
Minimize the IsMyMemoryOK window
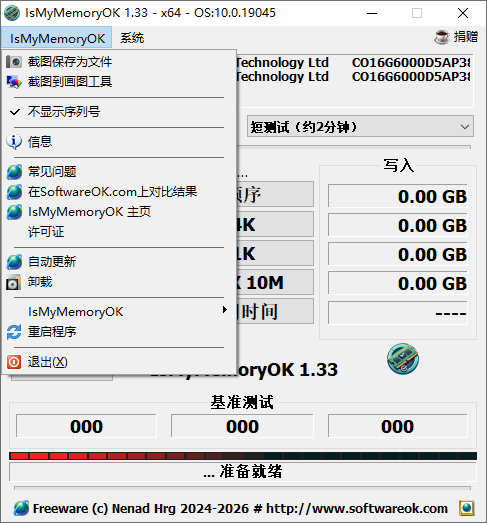[x=372, y=13]
